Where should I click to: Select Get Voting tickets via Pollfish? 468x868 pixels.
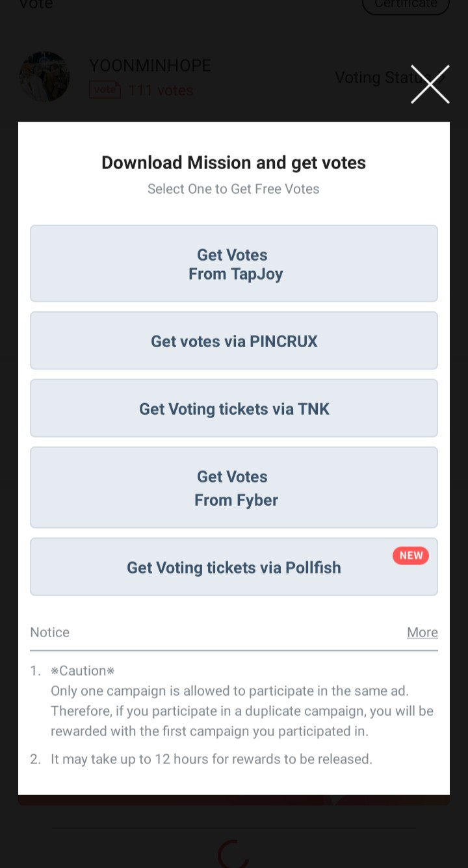click(234, 568)
